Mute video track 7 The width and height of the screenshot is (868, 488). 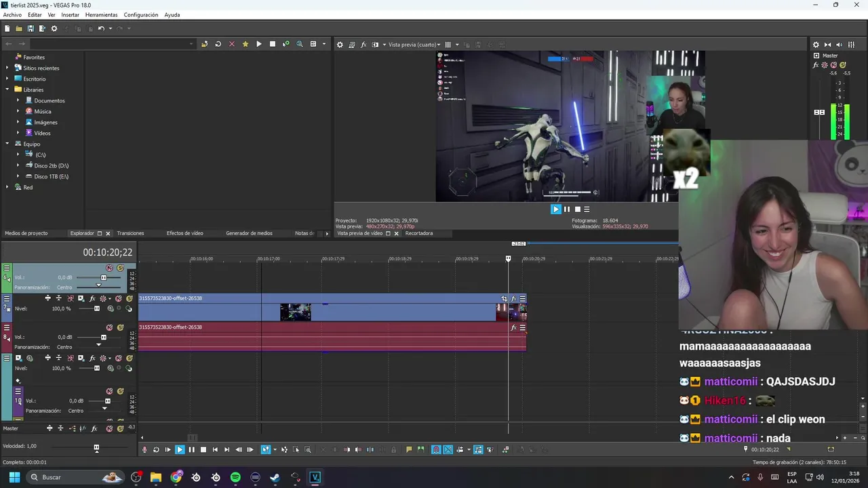[118, 298]
